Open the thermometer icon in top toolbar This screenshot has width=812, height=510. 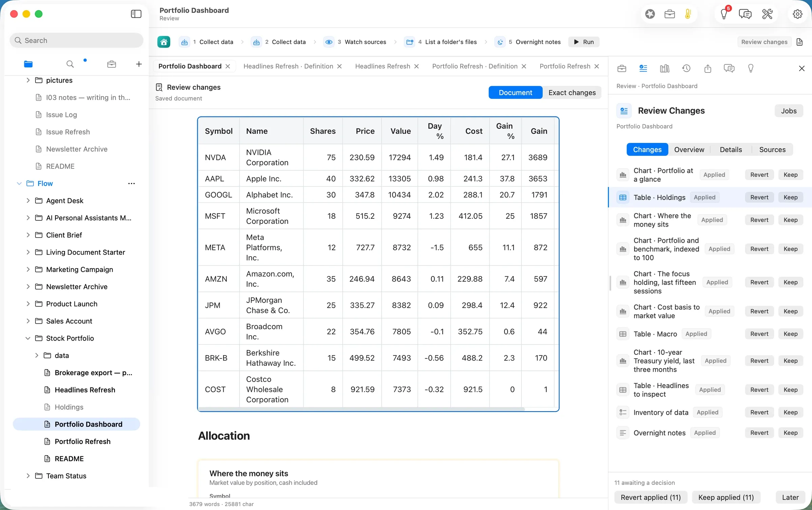tap(688, 14)
